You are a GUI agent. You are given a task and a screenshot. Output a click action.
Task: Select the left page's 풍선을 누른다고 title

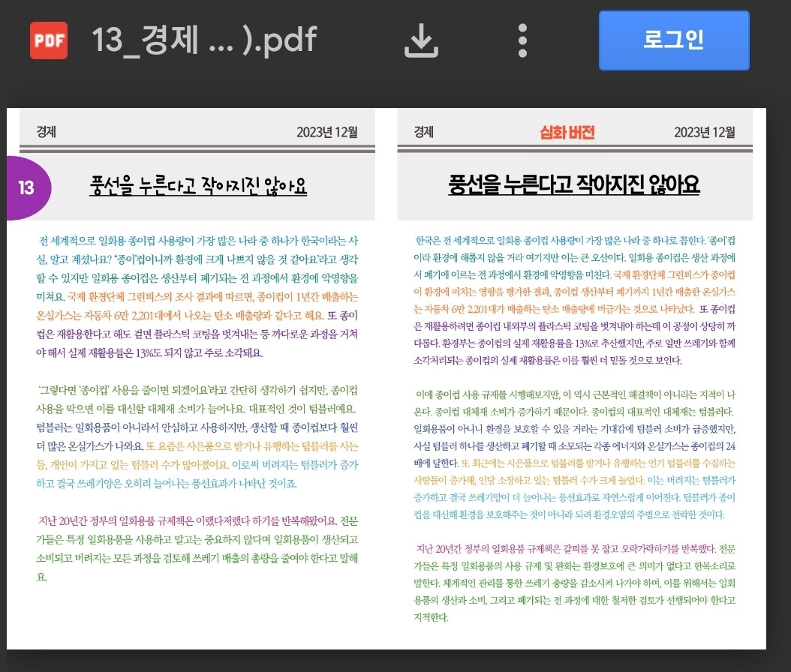198,186
